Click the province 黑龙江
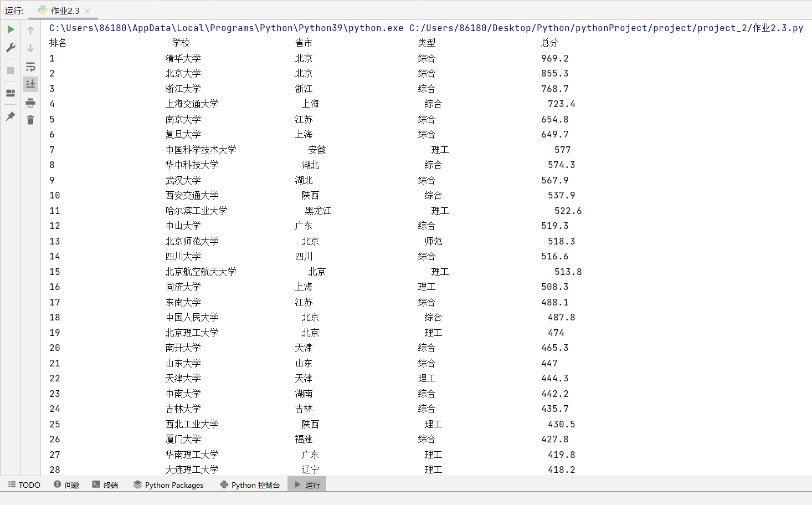812x505 pixels. coord(318,211)
